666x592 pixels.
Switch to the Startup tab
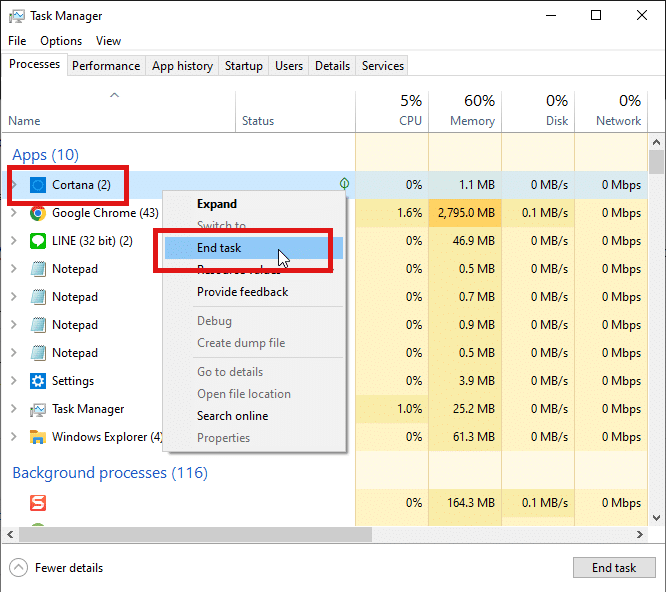point(244,66)
